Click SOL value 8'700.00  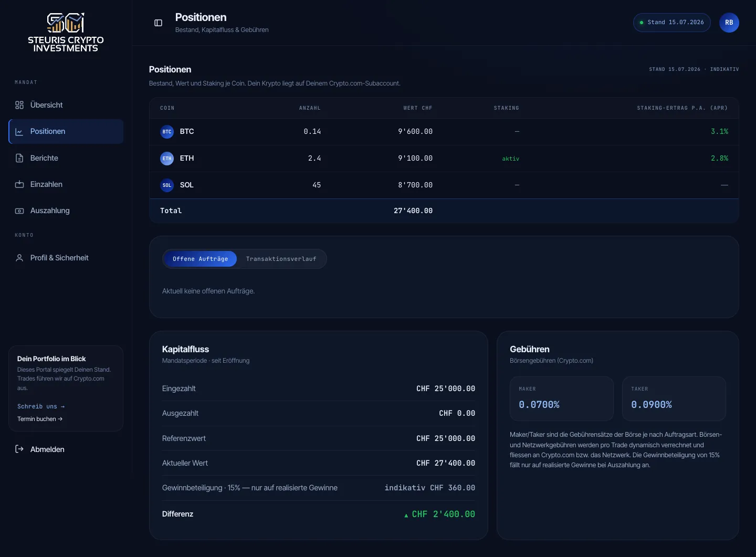tap(415, 185)
